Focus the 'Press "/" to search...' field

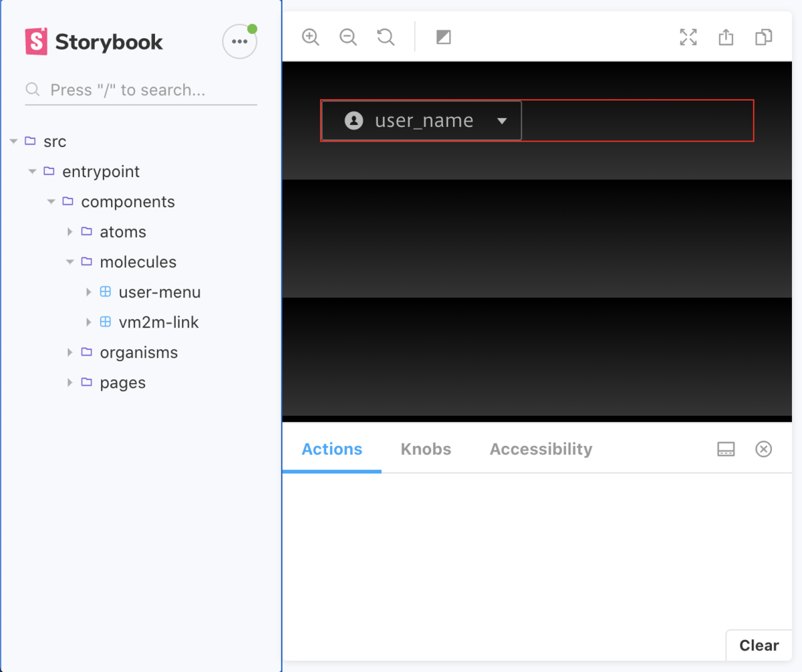point(141,90)
